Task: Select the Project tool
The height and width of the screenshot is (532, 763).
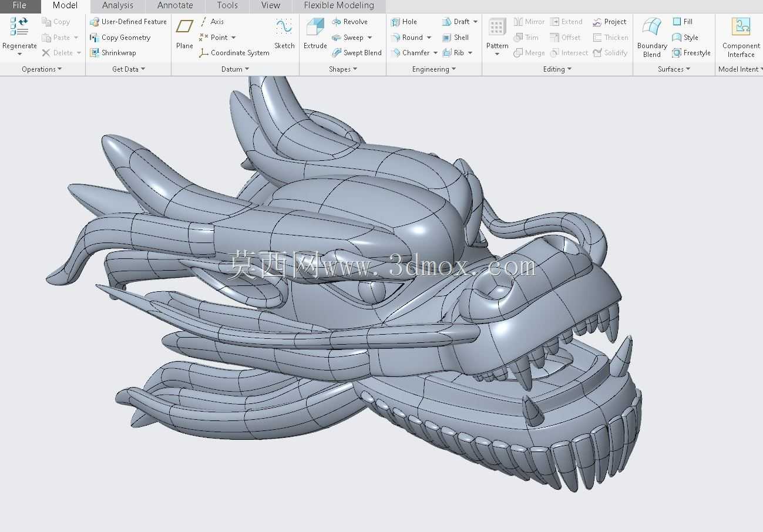Action: (x=610, y=22)
